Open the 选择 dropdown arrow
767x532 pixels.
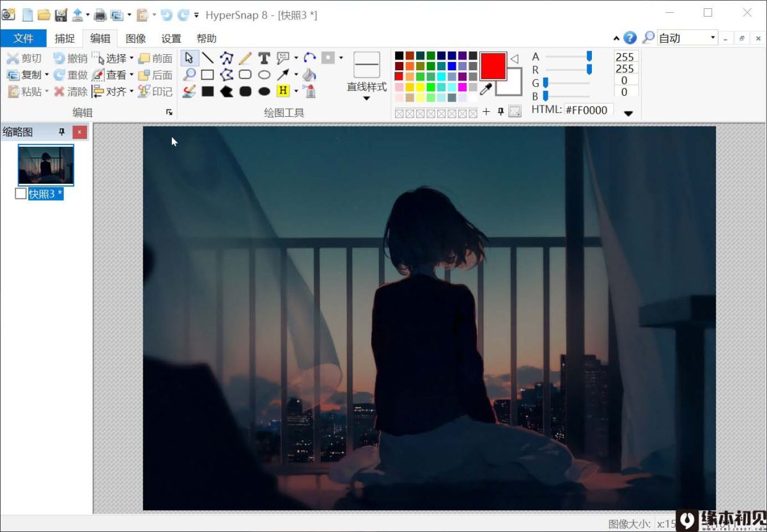pos(131,58)
